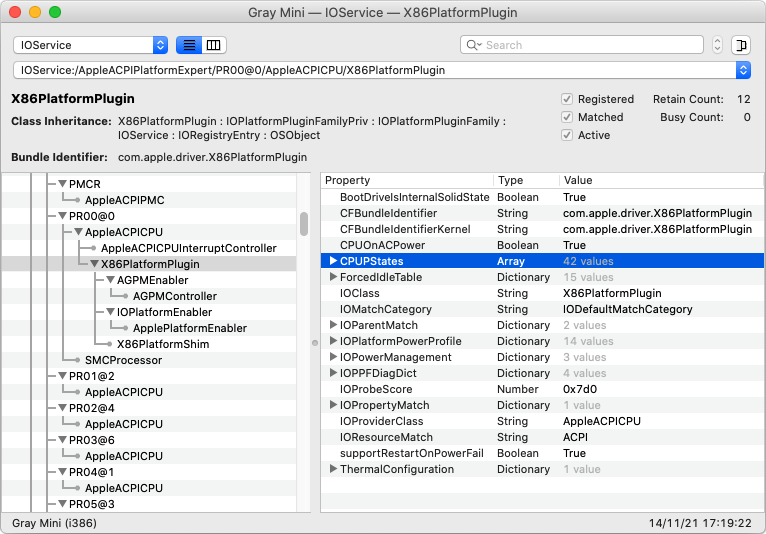Select ApplePlatformEnabler tree entry

tap(190, 328)
